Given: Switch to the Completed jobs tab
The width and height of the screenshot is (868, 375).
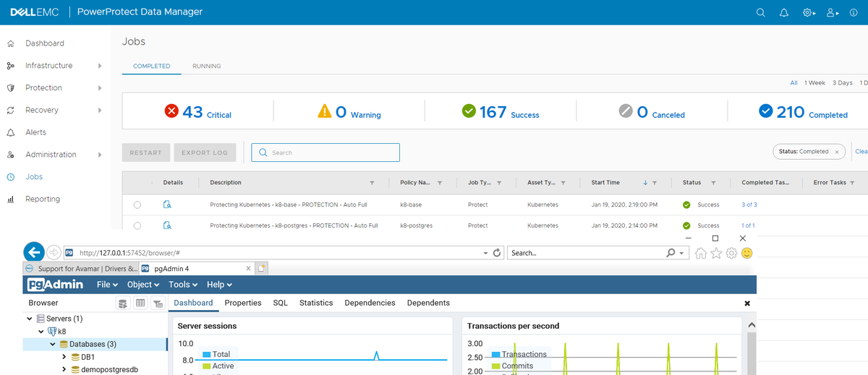Looking at the screenshot, I should click(x=152, y=66).
